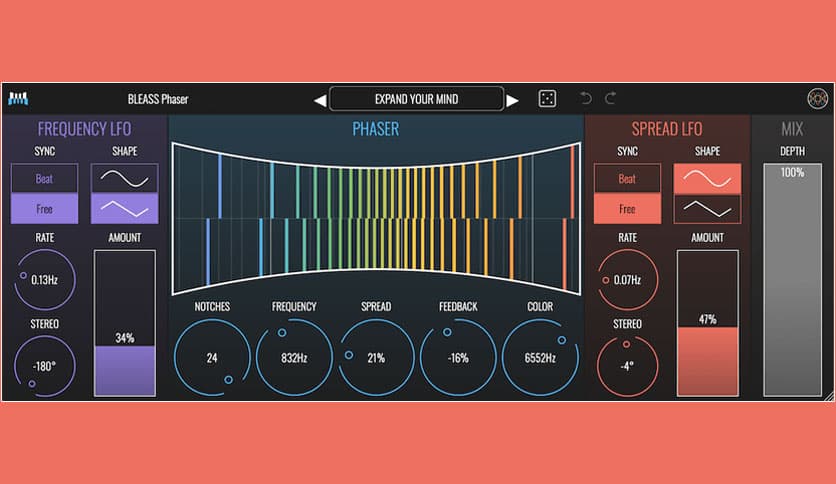Click the PHASER section heading
This screenshot has height=484, width=836.
coord(376,129)
